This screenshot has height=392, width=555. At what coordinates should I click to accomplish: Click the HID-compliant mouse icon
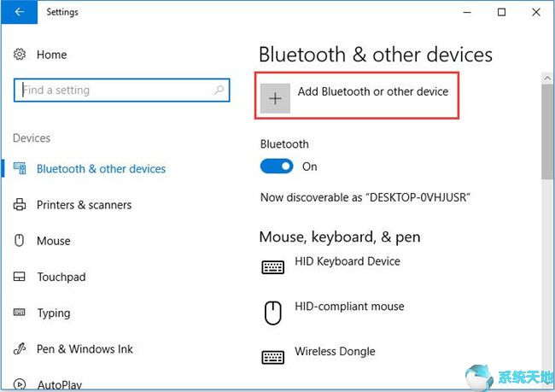[x=272, y=313]
